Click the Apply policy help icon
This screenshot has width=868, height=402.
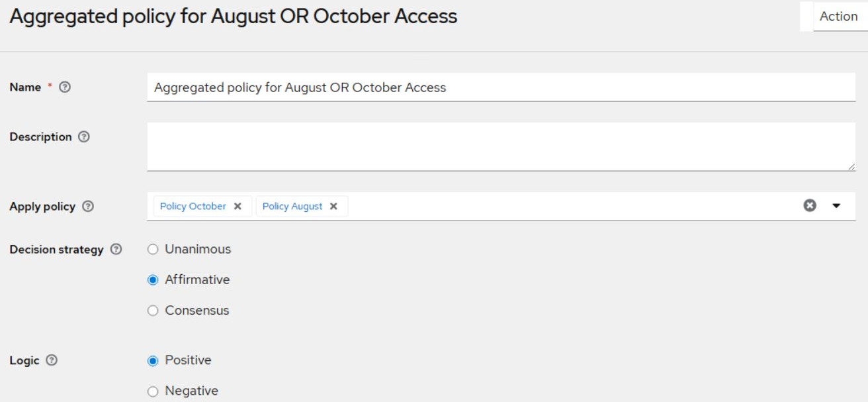(x=87, y=207)
